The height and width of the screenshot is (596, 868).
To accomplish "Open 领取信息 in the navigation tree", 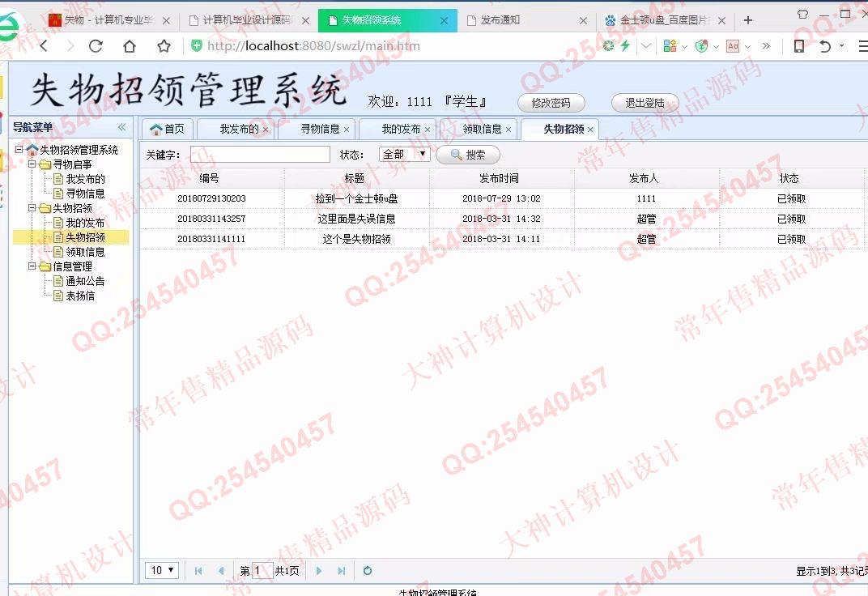I will [x=85, y=252].
